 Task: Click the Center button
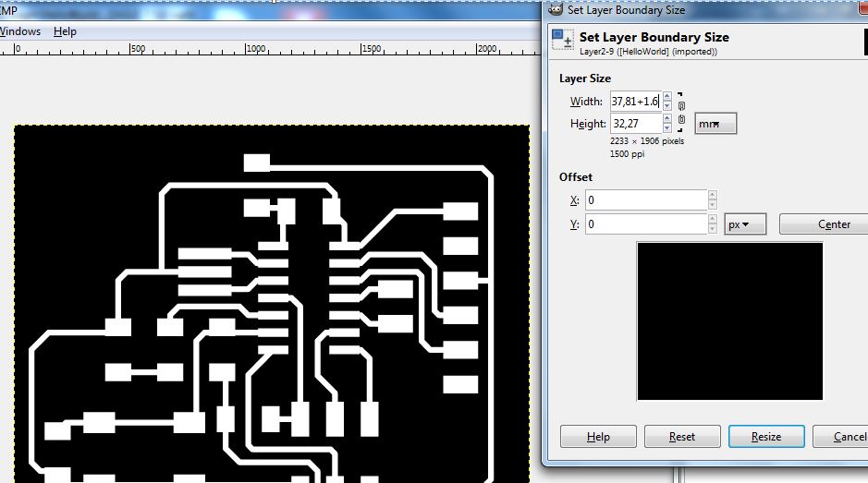pos(825,224)
